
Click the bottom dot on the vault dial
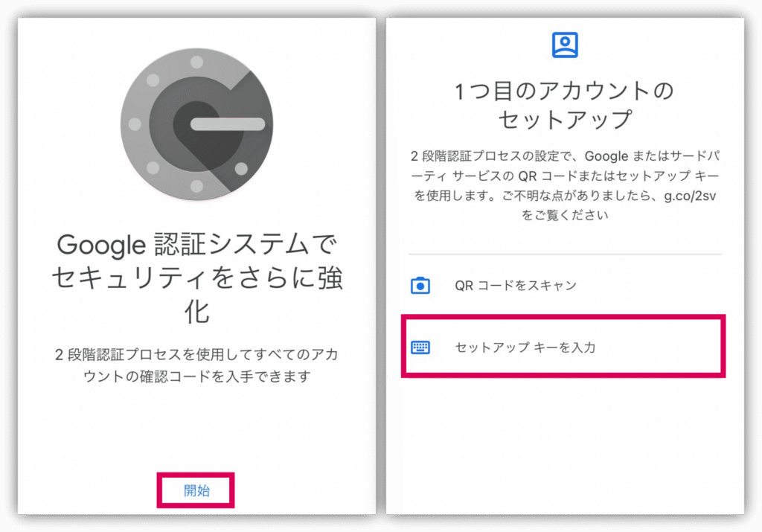coord(196,186)
